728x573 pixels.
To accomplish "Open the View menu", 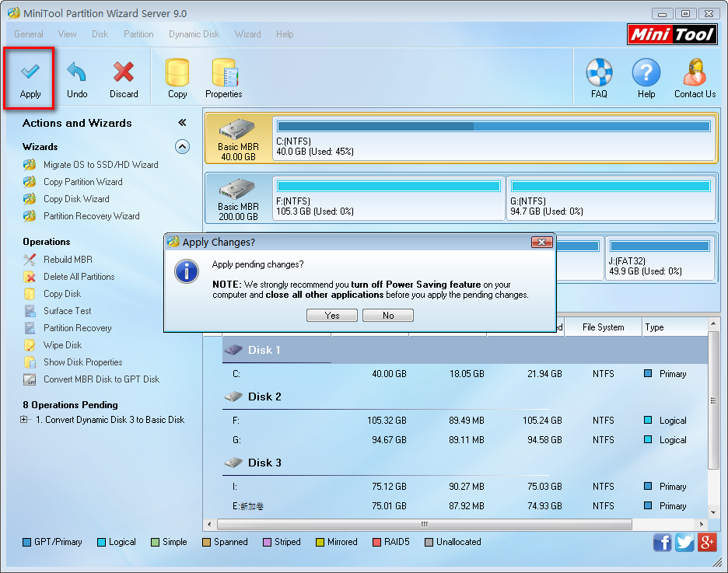I will 68,34.
